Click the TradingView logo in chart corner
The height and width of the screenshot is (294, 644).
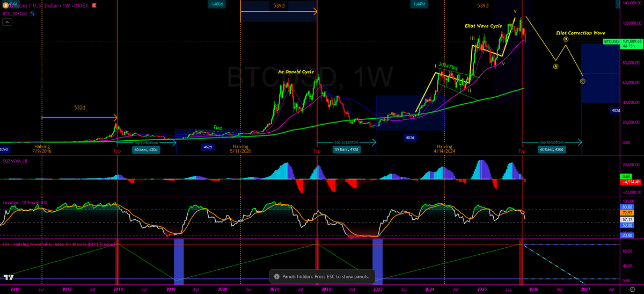tap(9, 277)
